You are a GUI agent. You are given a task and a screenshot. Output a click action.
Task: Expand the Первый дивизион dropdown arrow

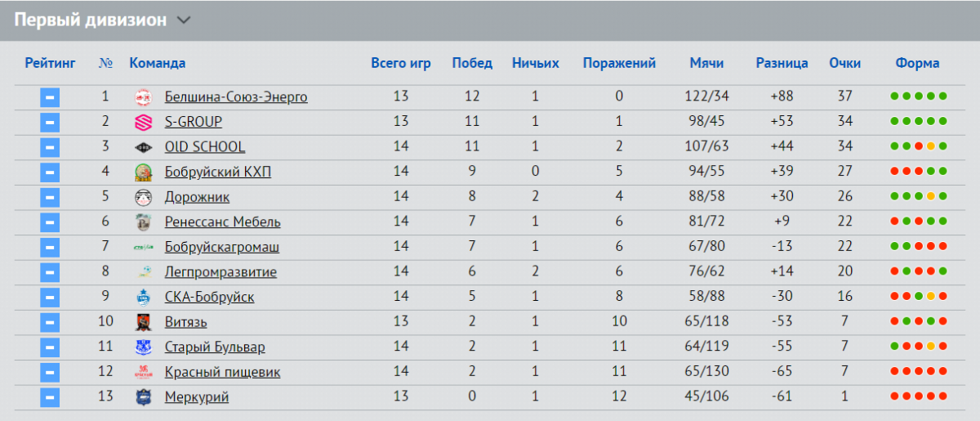coord(184,20)
